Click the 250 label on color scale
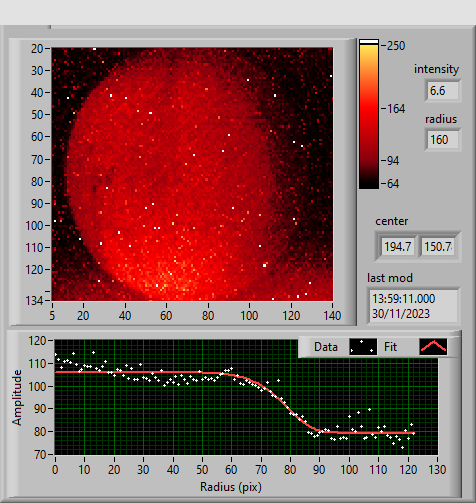Screen dimensions: 476x503 (x=396, y=46)
